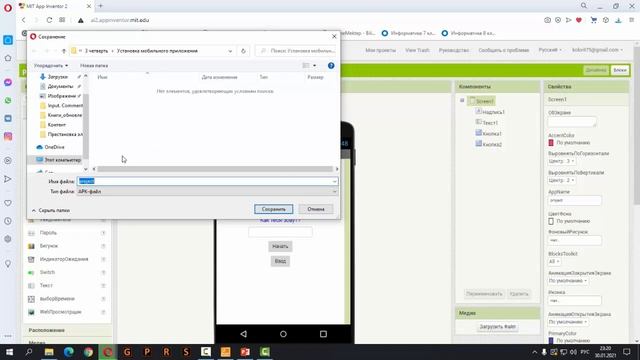The height and width of the screenshot is (360, 640).
Task: Open the Руководства menu
Action: (x=454, y=50)
